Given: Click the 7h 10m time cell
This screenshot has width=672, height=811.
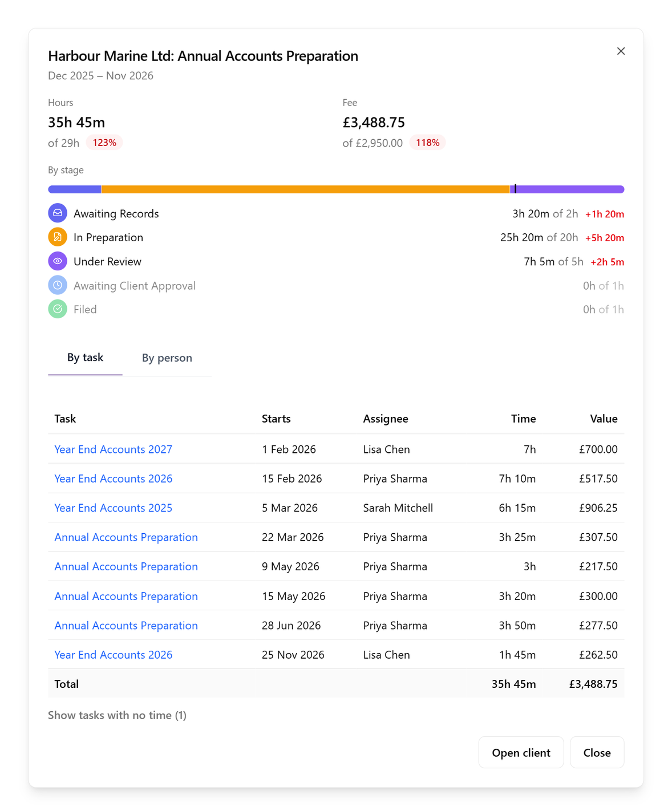Looking at the screenshot, I should coord(517,479).
